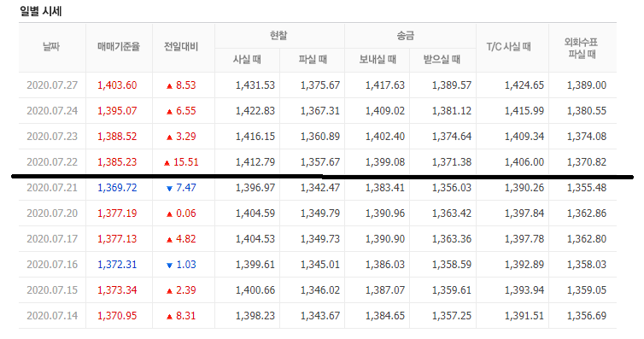The width and height of the screenshot is (644, 339).
Task: Click the base rate 1,388.52
Action: [x=117, y=137]
